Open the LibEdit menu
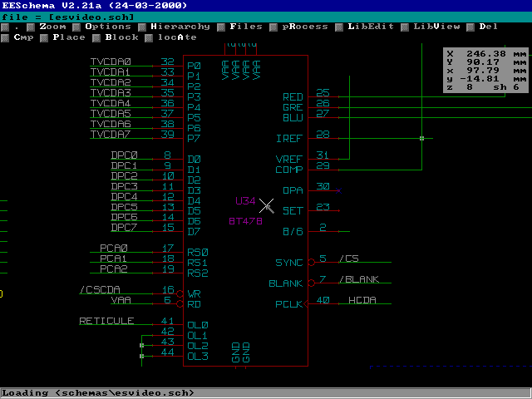The width and height of the screenshot is (532, 399). click(371, 27)
